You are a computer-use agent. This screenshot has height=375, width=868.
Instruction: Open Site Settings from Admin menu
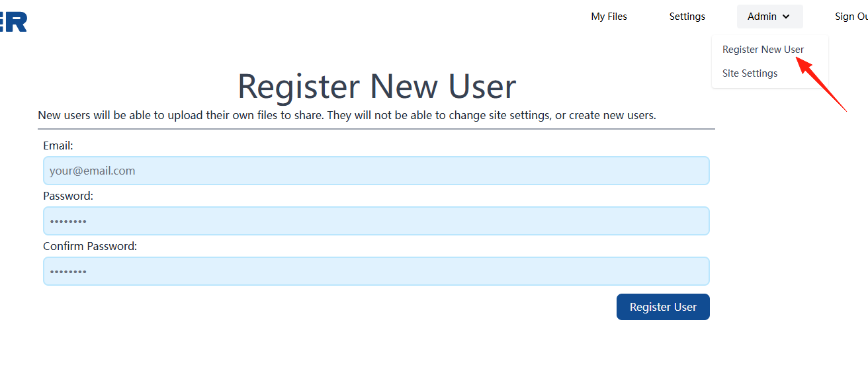[x=750, y=73]
